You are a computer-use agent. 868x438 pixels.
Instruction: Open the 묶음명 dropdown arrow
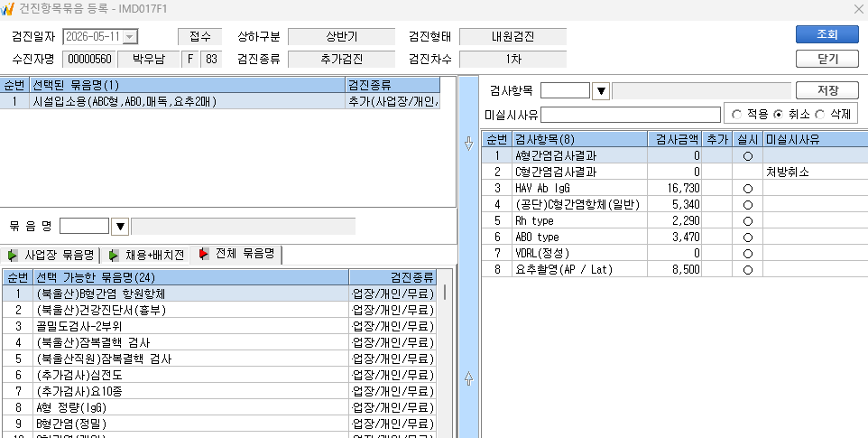tap(120, 226)
